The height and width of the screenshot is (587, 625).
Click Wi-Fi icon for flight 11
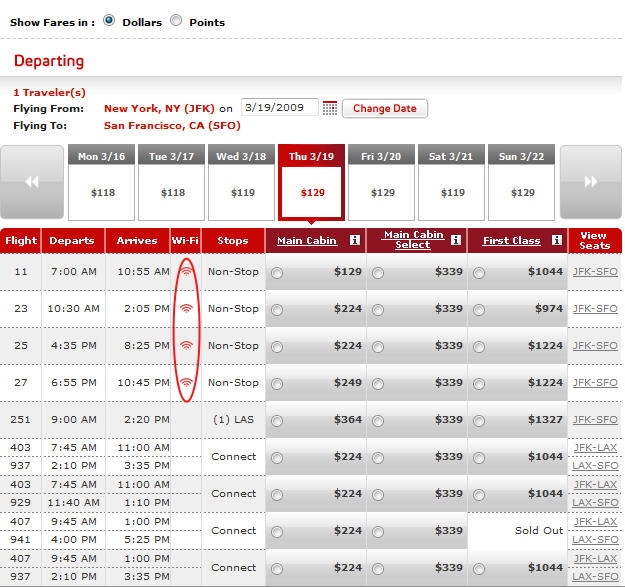186,272
